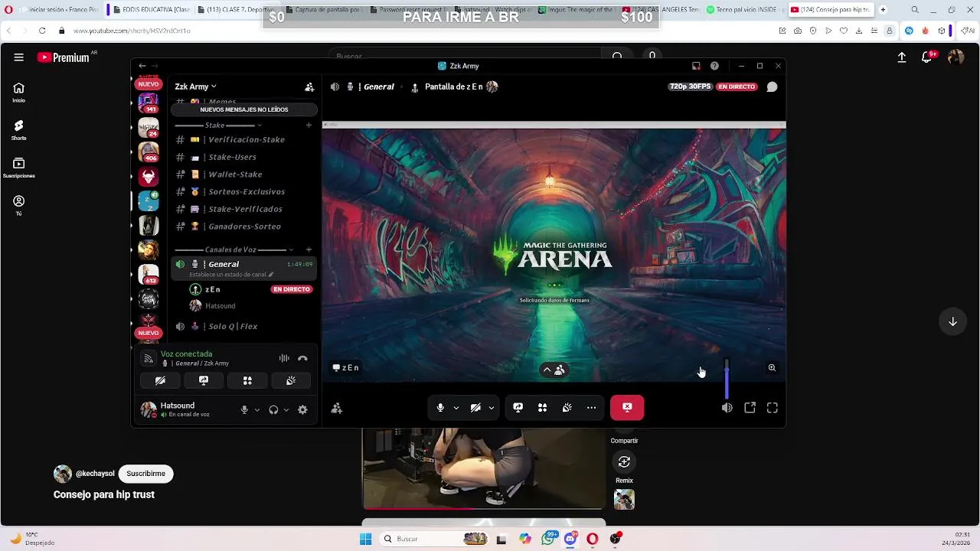
Task: Switch to Tecno pal vicio INSIDE browser tab
Action: pos(743,10)
